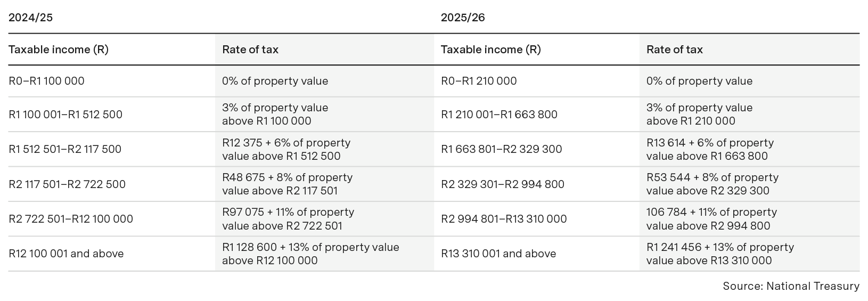This screenshot has width=868, height=301.
Task: Select the R2 117 501–R2 722 500 cell
Action: [x=67, y=184]
